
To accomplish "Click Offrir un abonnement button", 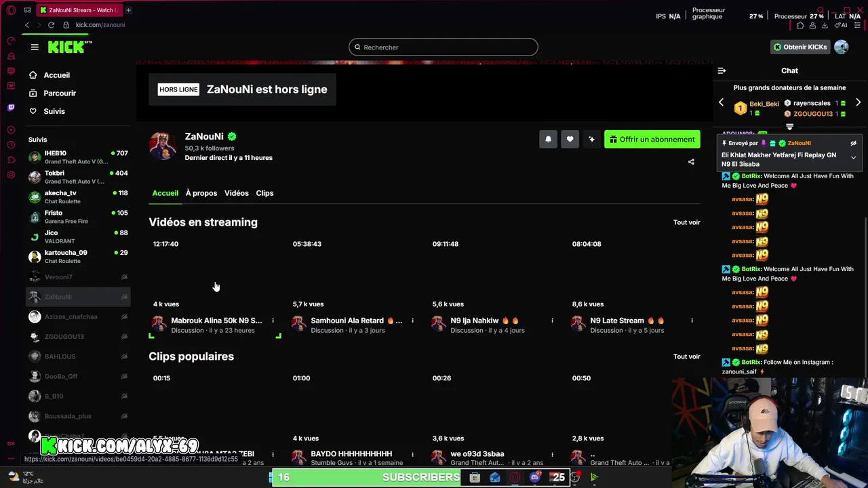I will [652, 139].
